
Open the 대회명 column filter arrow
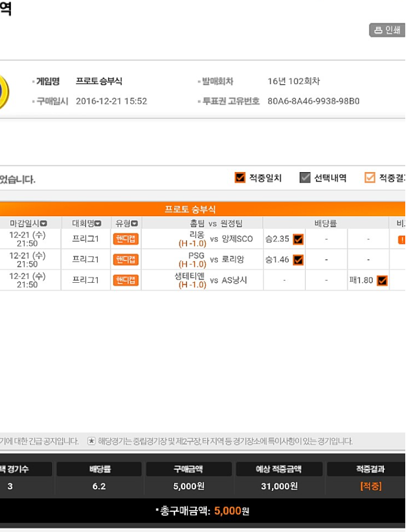pos(98,224)
